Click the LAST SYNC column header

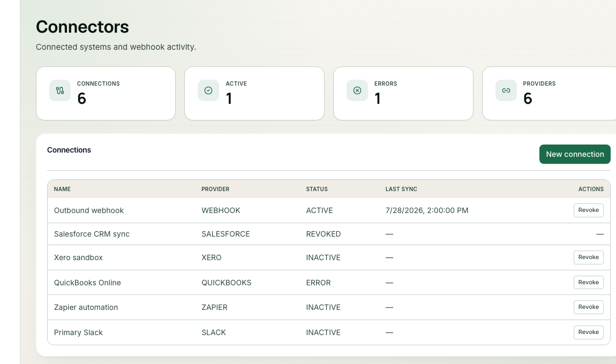coord(401,189)
